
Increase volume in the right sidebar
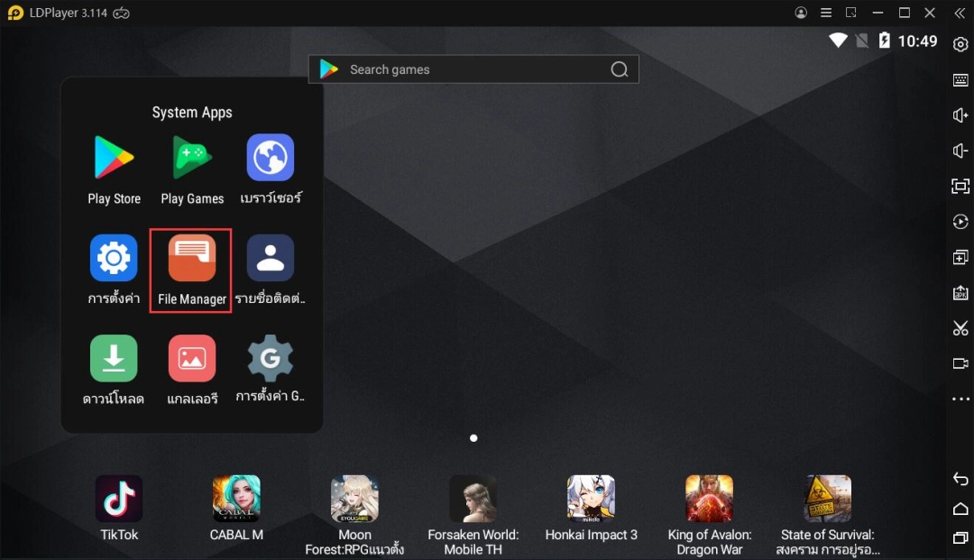click(x=960, y=115)
